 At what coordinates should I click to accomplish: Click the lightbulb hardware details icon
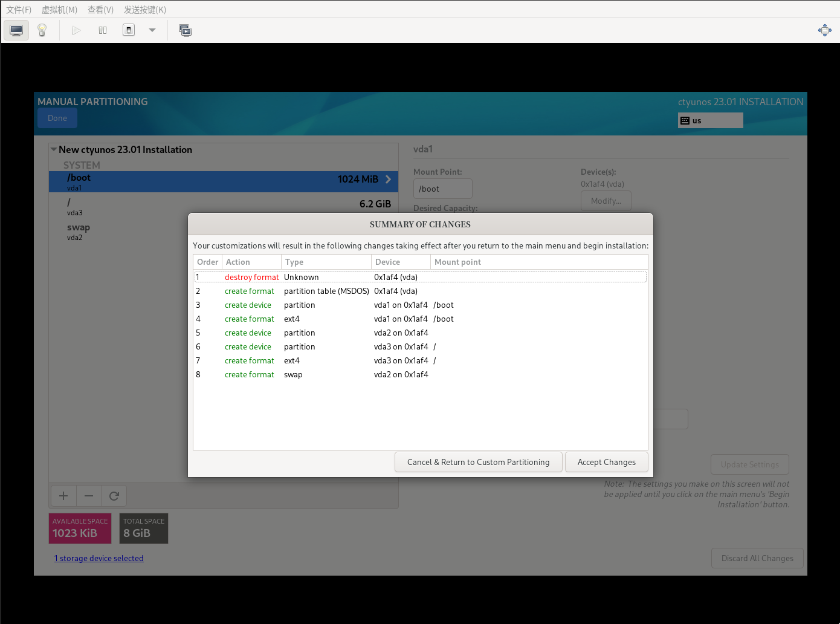point(42,30)
